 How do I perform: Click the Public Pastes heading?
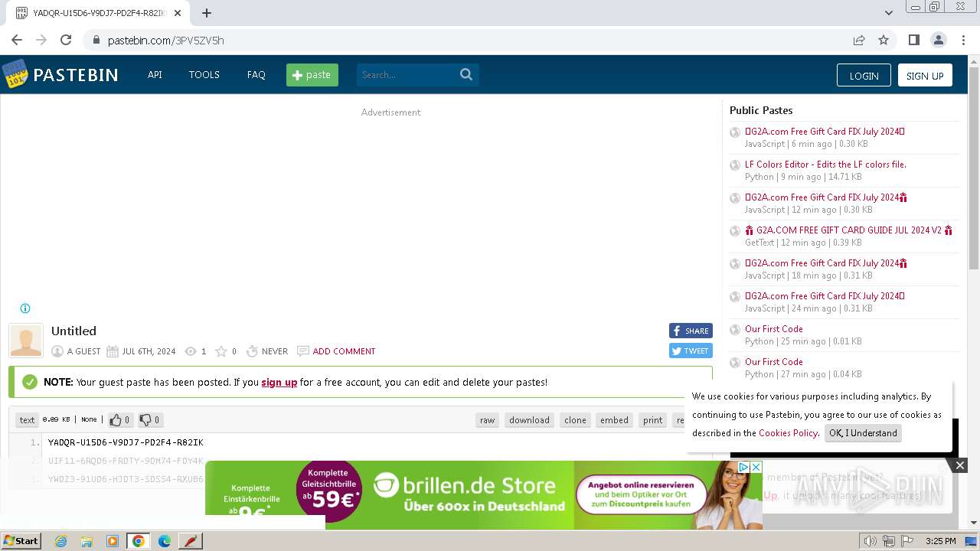click(761, 110)
